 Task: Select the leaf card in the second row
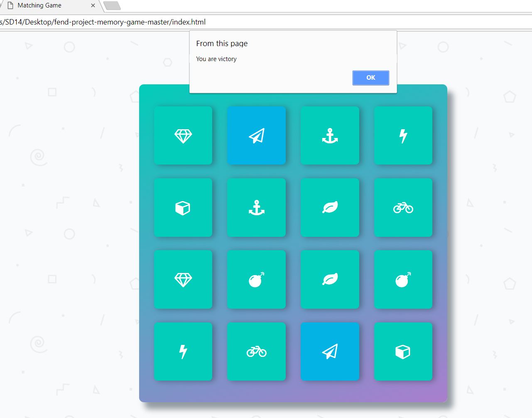pyautogui.click(x=330, y=208)
